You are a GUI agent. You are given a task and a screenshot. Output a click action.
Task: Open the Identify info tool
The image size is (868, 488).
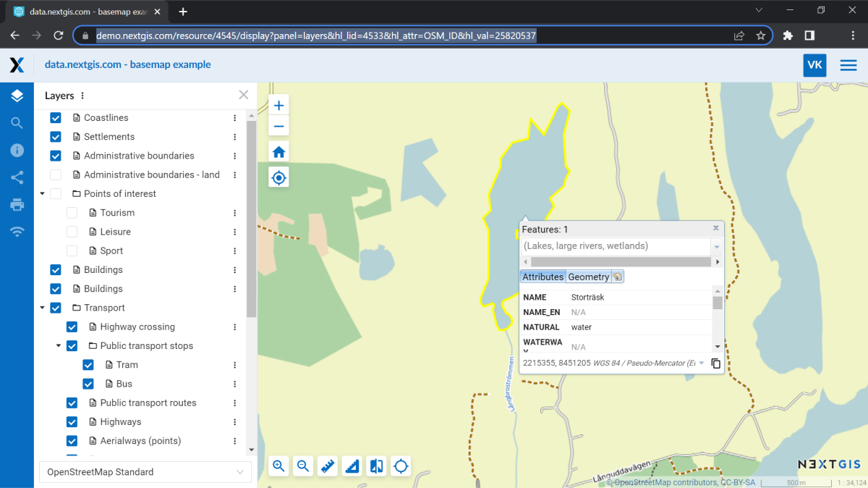pyautogui.click(x=17, y=150)
